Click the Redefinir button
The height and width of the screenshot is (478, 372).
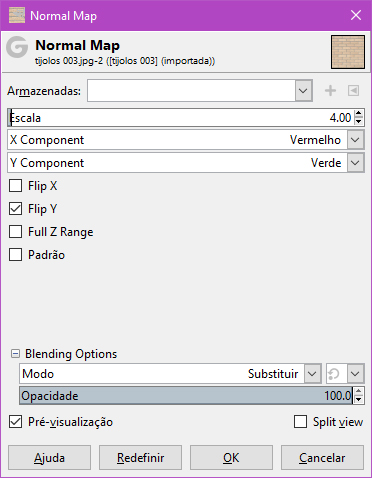(140, 458)
